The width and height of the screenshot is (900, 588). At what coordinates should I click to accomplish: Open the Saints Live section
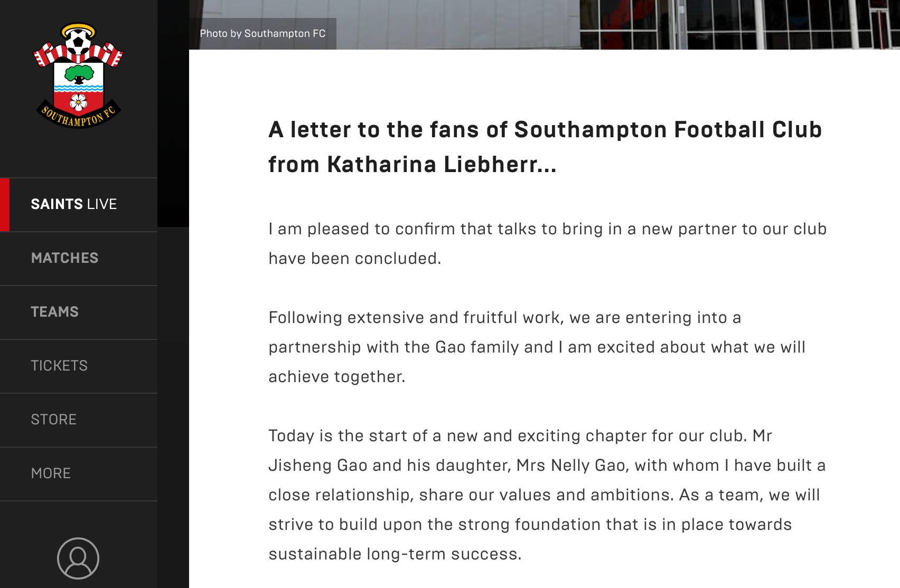(x=74, y=204)
